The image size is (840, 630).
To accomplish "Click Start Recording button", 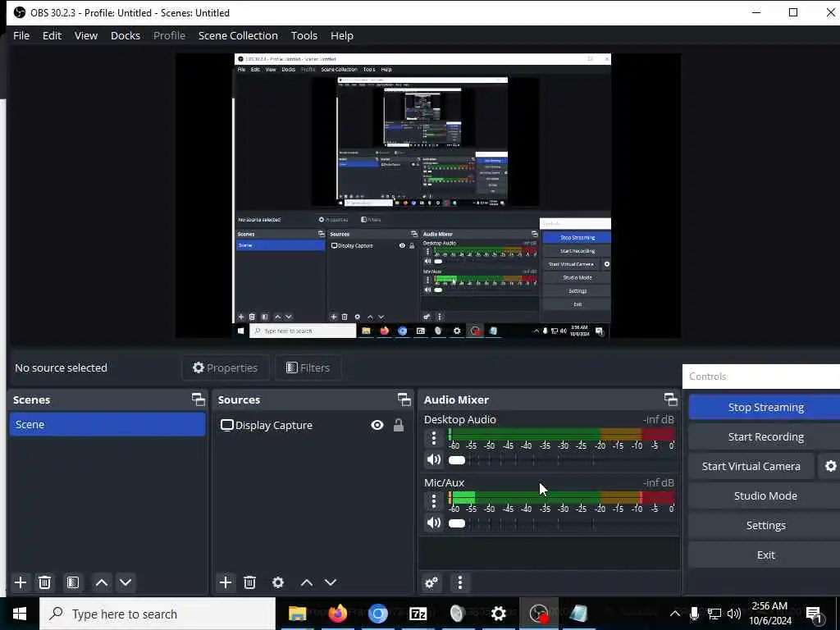I will pyautogui.click(x=765, y=436).
